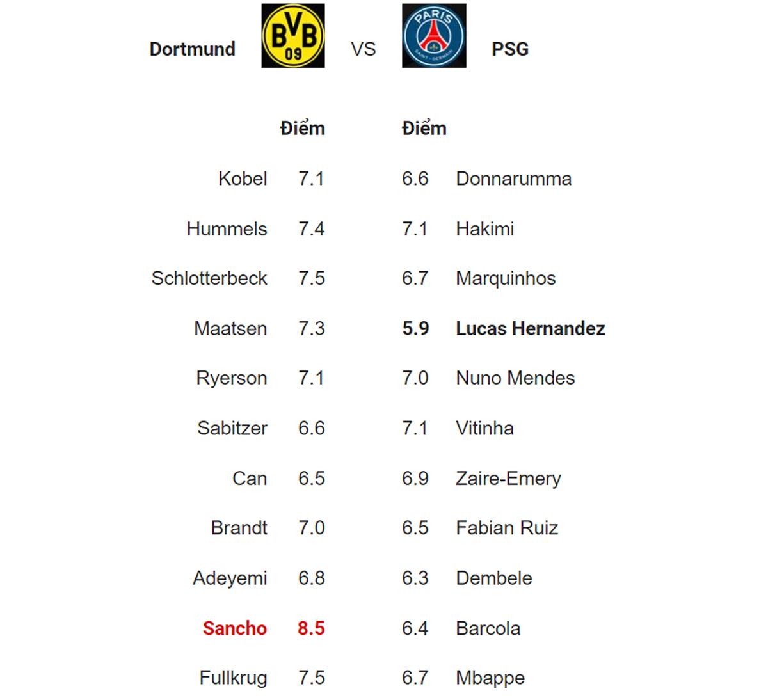
Task: Select the PSG team name
Action: [509, 49]
